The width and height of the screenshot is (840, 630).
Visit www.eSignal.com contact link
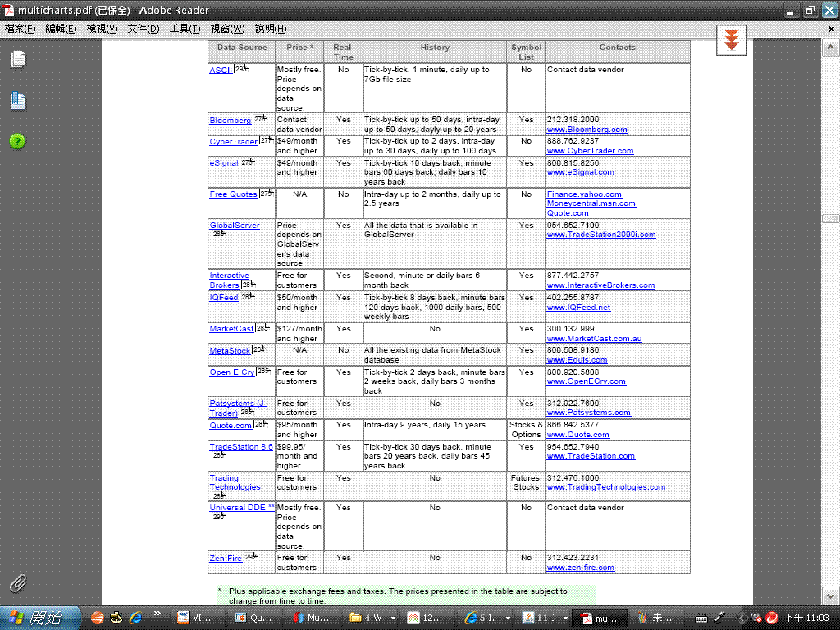tap(580, 172)
